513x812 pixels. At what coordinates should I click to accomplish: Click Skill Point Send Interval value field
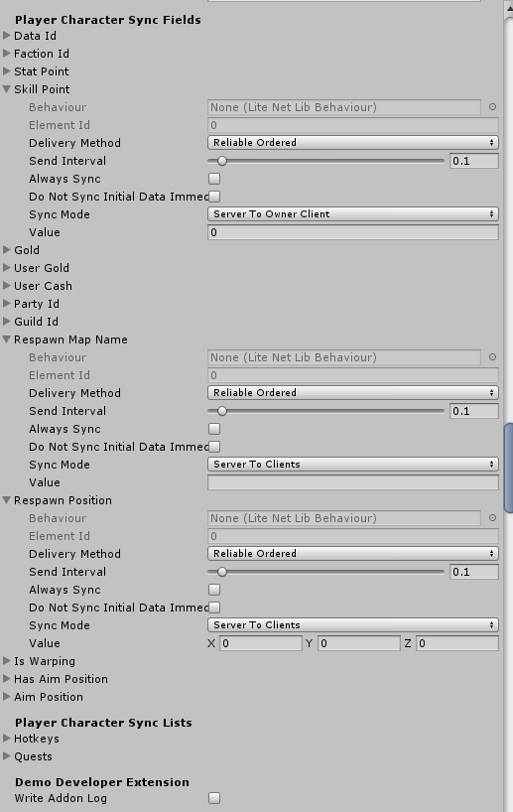(x=474, y=161)
